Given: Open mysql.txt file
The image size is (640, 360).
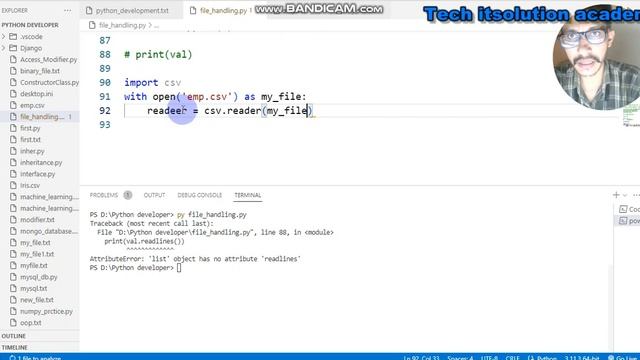Looking at the screenshot, I should click(33, 288).
